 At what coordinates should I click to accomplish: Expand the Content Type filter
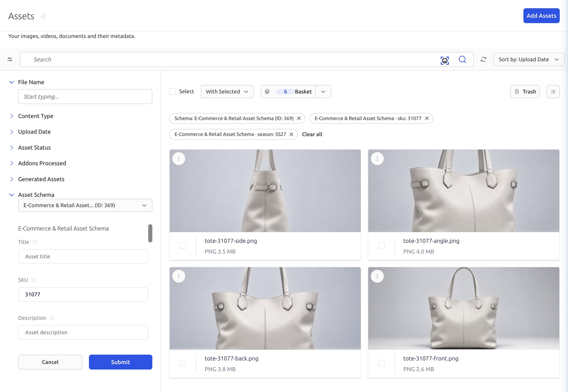click(12, 116)
